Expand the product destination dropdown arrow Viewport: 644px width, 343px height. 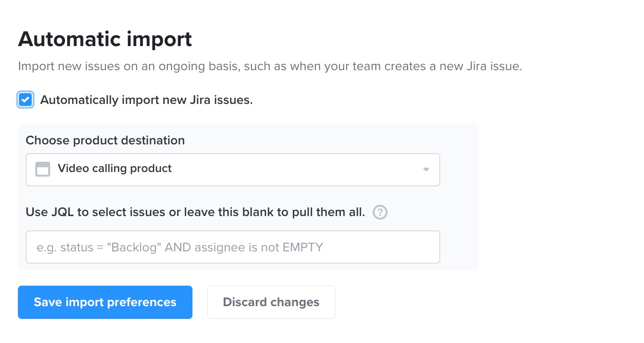(x=426, y=169)
